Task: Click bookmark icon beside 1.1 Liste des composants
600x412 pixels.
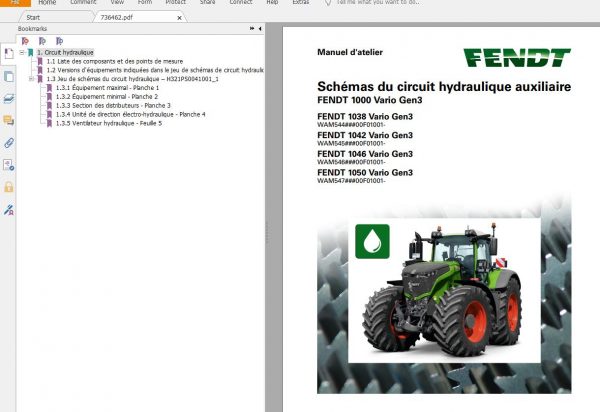Action: click(x=40, y=61)
